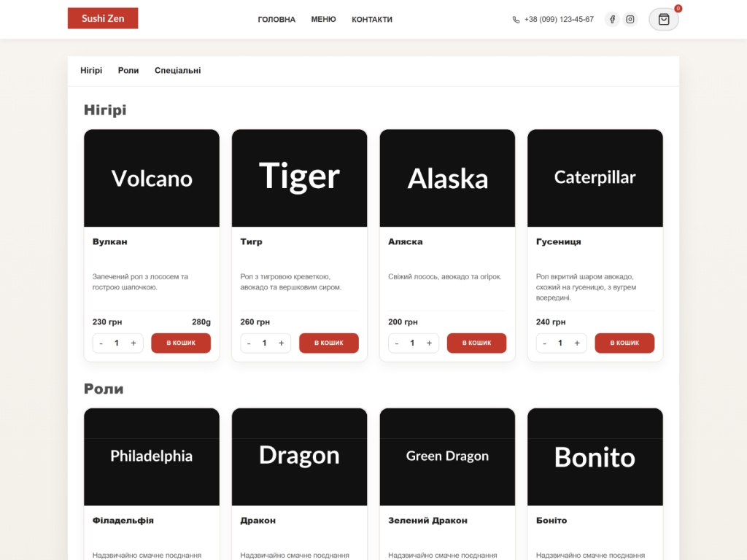
Task: Switch to the Спеціальні category tab
Action: click(x=178, y=71)
